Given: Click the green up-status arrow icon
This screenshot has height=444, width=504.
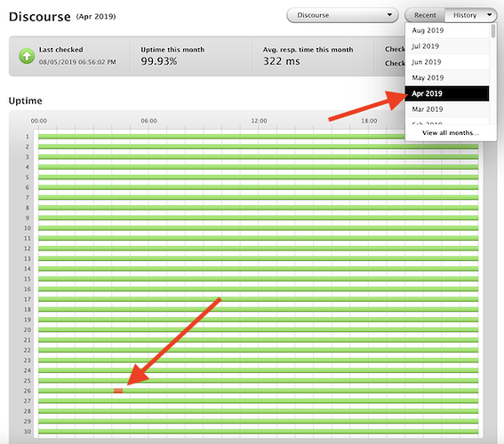Looking at the screenshot, I should [x=27, y=56].
